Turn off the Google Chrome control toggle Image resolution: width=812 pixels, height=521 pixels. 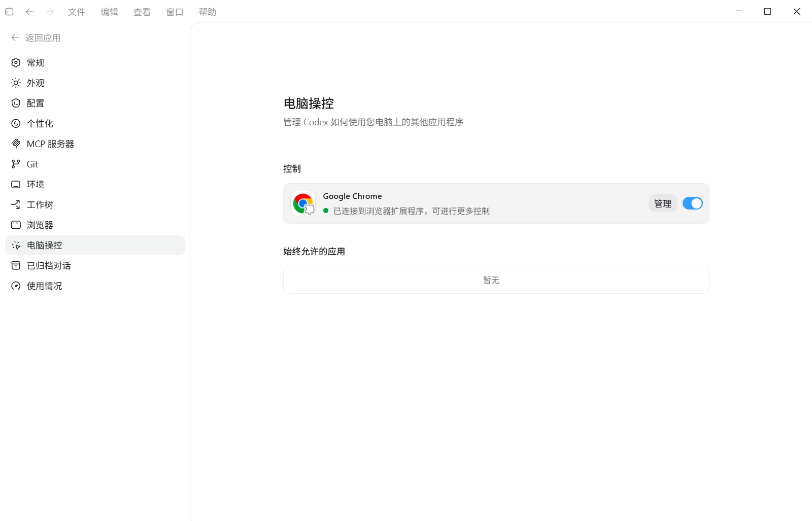coord(693,203)
